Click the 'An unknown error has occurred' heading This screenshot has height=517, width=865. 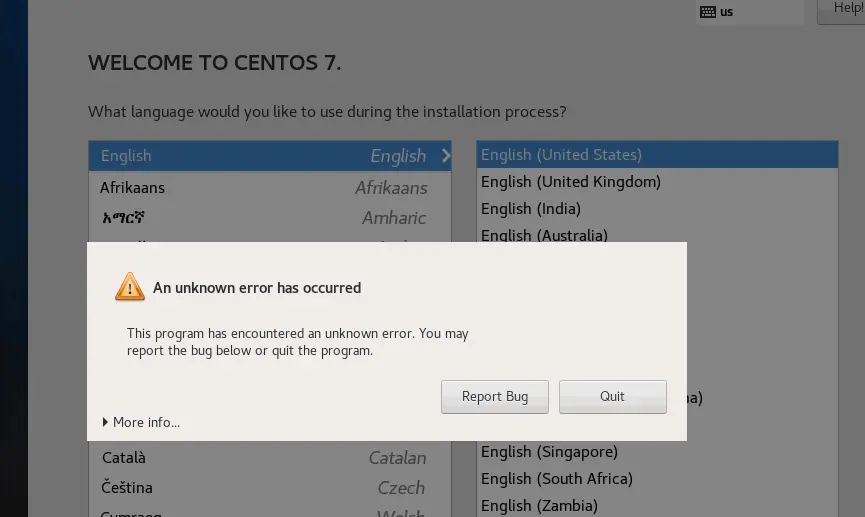(x=257, y=287)
